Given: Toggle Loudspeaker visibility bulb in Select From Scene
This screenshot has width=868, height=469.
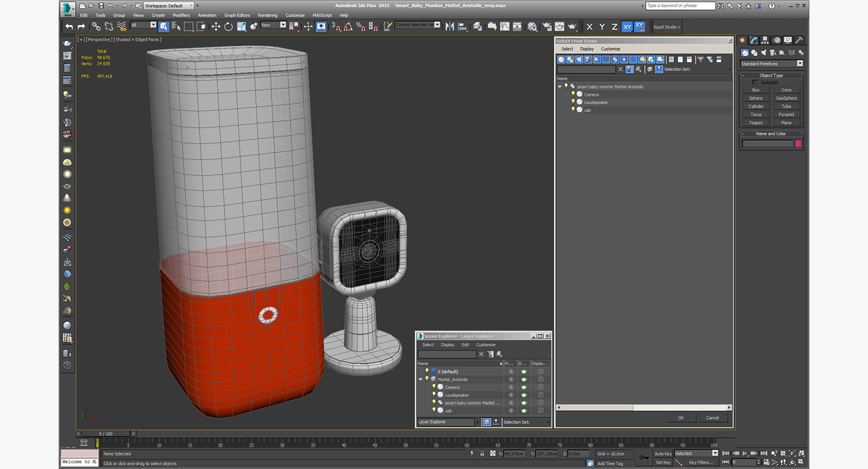Looking at the screenshot, I should (573, 102).
